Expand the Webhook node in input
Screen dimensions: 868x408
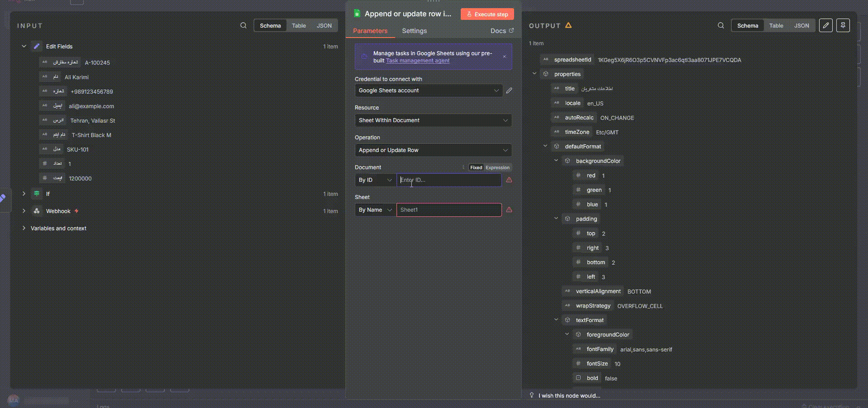24,211
